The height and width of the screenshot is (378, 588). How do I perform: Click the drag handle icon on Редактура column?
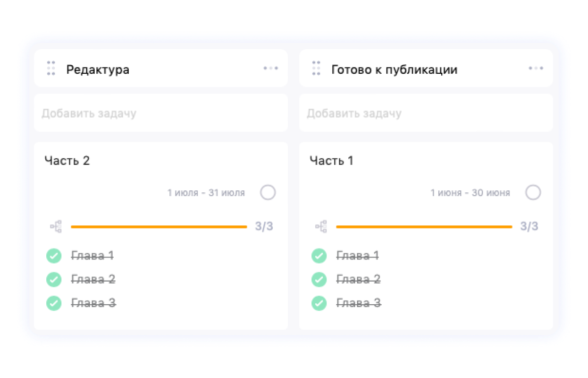[50, 68]
